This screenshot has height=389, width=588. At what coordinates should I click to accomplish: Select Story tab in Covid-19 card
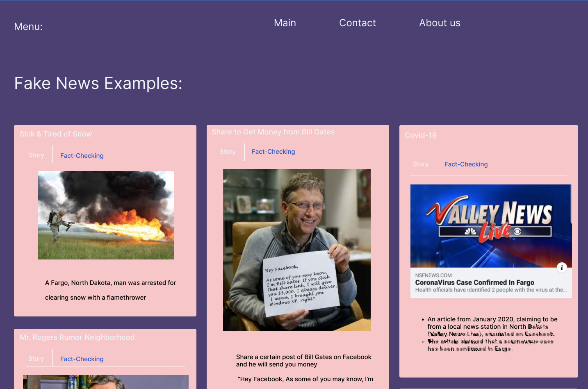click(x=421, y=164)
